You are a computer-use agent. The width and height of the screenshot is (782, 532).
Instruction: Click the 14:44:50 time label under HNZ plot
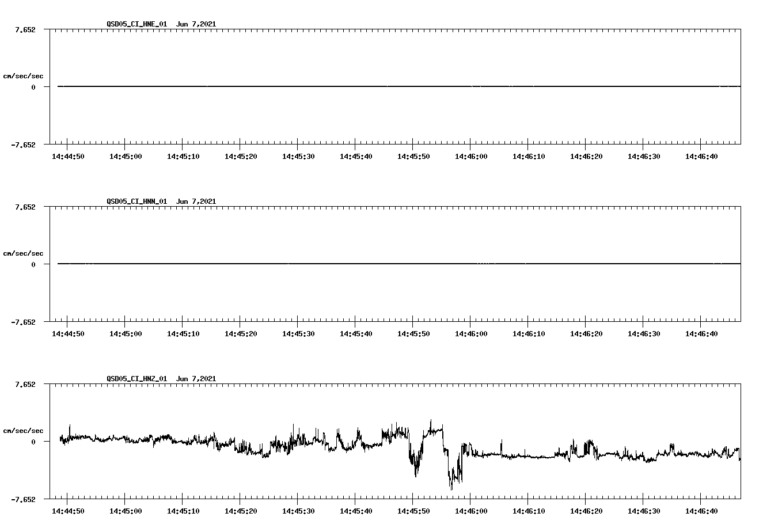[68, 511]
